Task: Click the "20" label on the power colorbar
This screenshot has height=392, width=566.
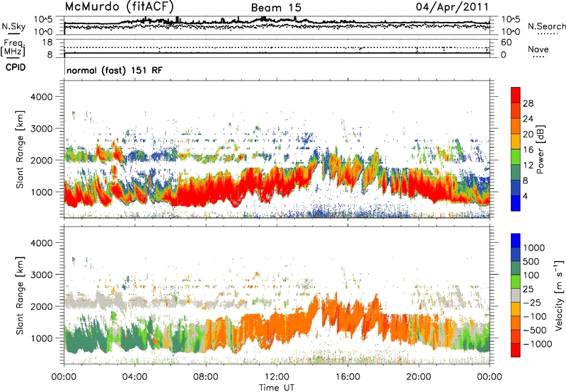Action: point(528,134)
